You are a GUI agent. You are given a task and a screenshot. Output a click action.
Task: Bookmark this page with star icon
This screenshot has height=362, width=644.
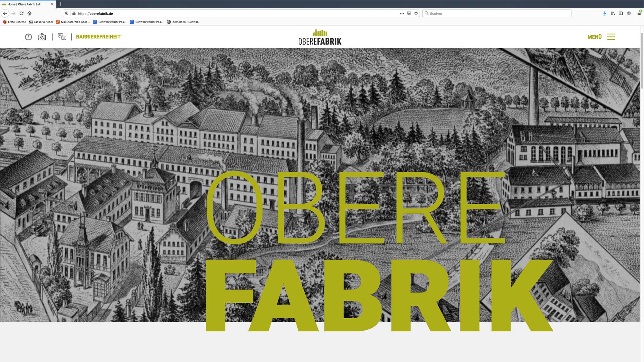[x=416, y=14]
